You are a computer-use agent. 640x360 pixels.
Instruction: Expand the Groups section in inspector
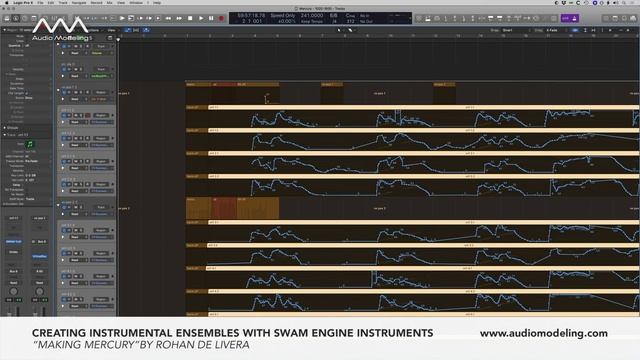coord(5,128)
